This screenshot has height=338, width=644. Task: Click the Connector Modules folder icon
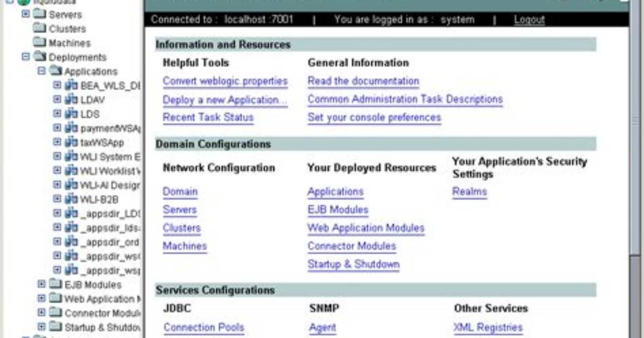(55, 313)
